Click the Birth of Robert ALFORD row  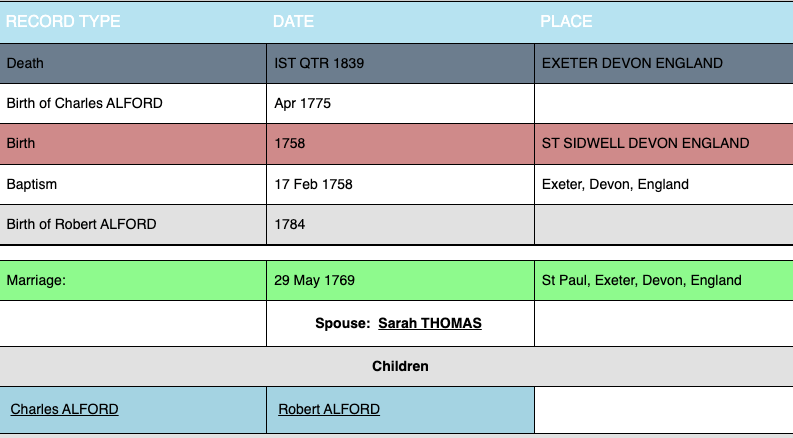pyautogui.click(x=81, y=224)
